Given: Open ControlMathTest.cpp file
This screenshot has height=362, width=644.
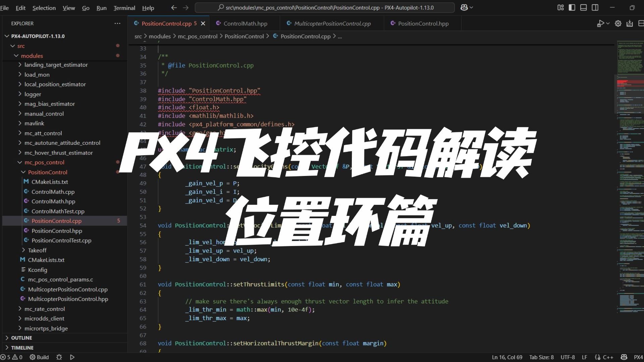Looking at the screenshot, I should (x=65, y=211).
